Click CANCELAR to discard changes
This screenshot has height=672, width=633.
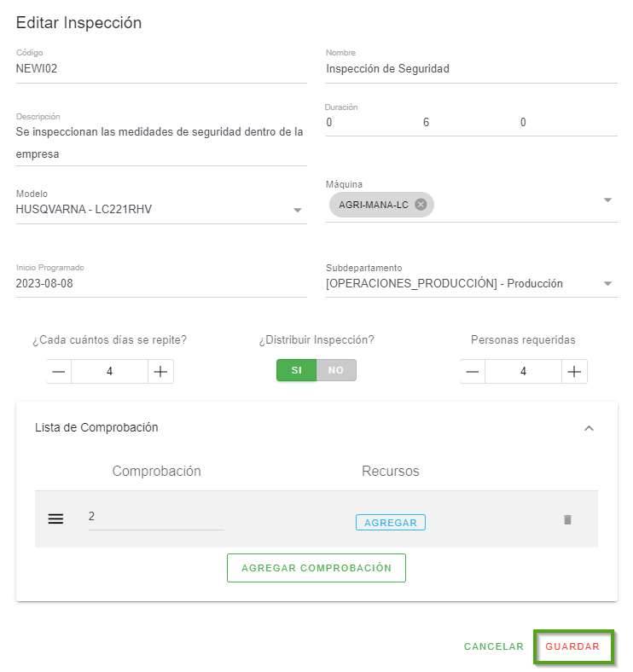coord(494,646)
